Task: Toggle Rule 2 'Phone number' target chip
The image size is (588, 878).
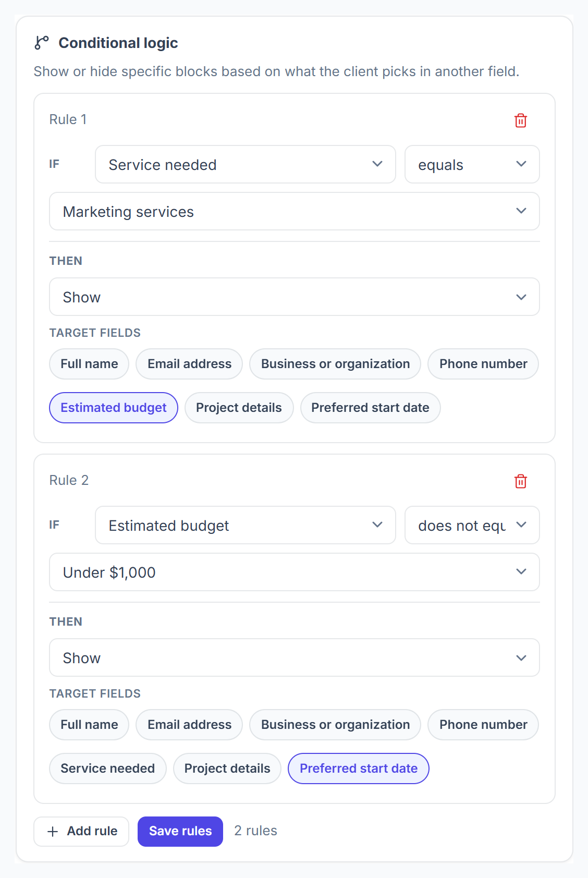Action: tap(483, 725)
